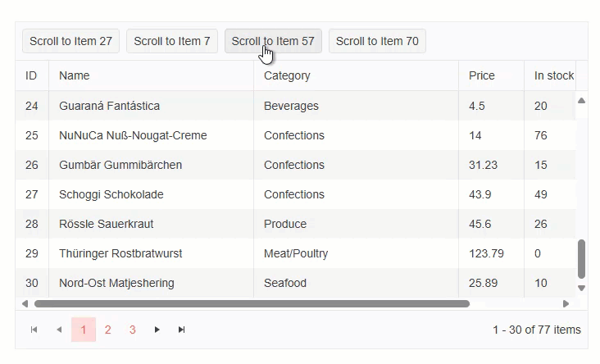Switch to page 2 of the grid
Image resolution: width=600 pixels, height=364 pixels.
[x=107, y=330]
